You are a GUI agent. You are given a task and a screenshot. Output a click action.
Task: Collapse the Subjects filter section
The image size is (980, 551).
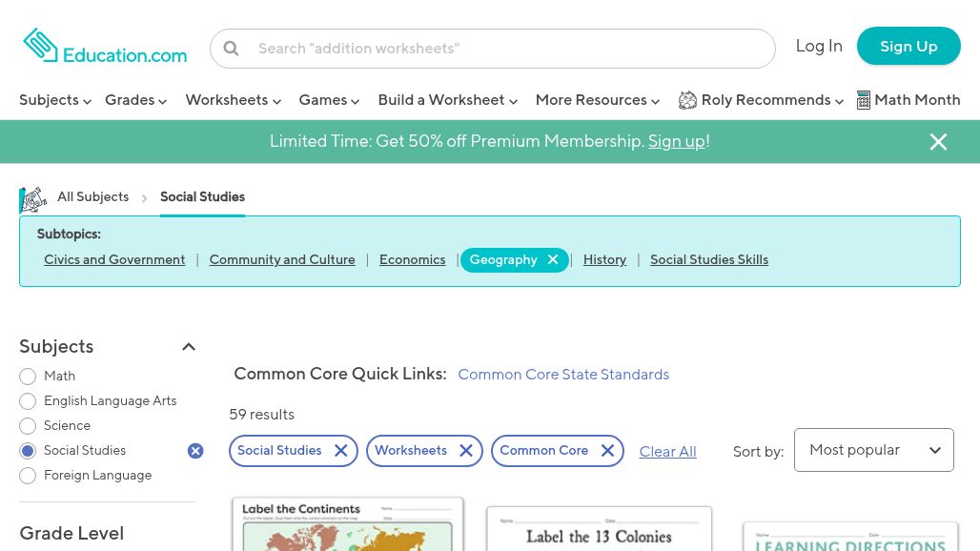point(189,347)
